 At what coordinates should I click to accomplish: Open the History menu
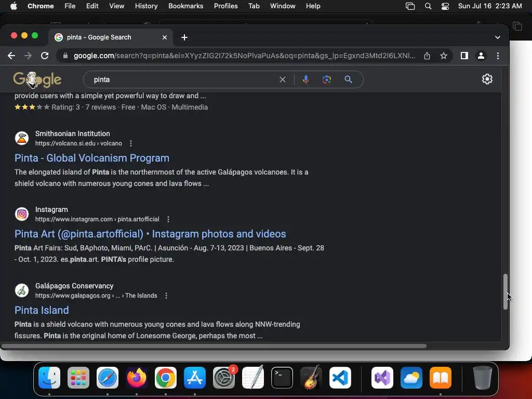coord(146,6)
